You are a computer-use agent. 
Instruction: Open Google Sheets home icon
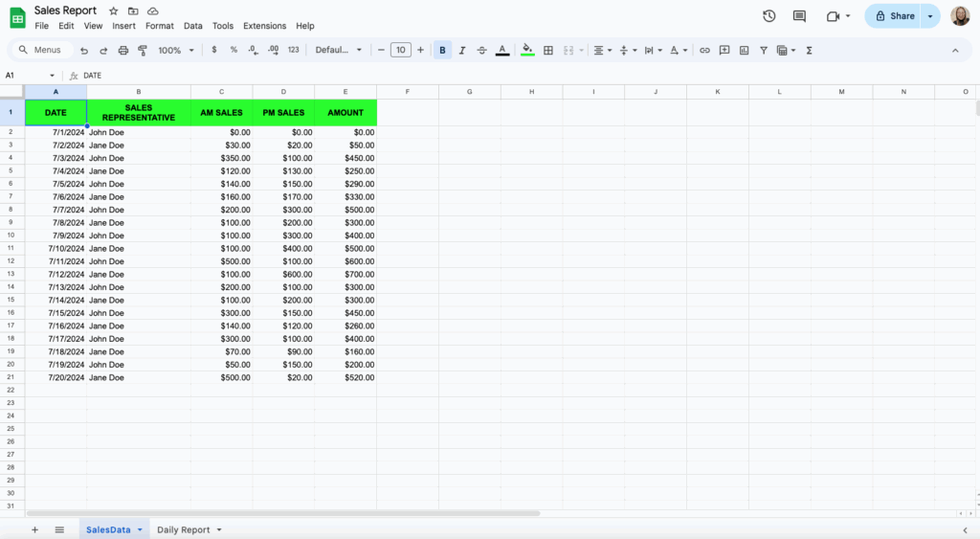coord(17,18)
